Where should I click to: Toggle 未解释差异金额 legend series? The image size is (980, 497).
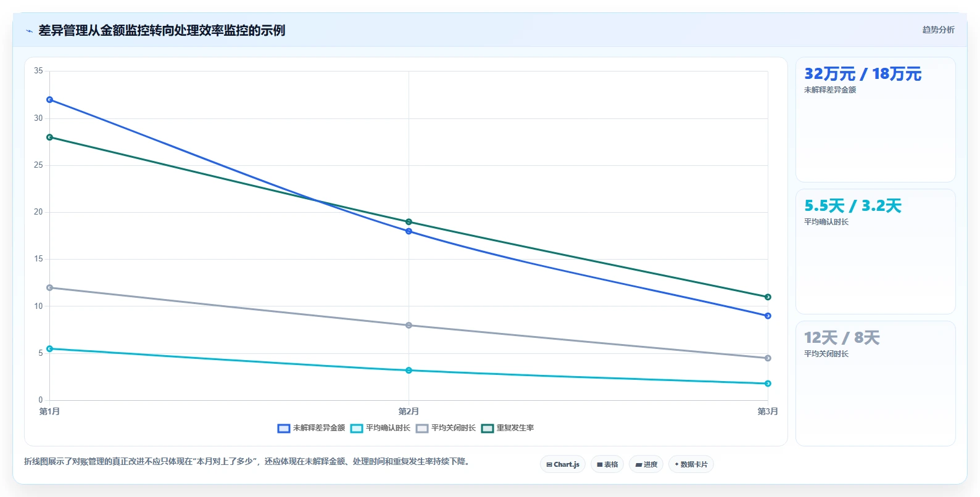click(311, 428)
